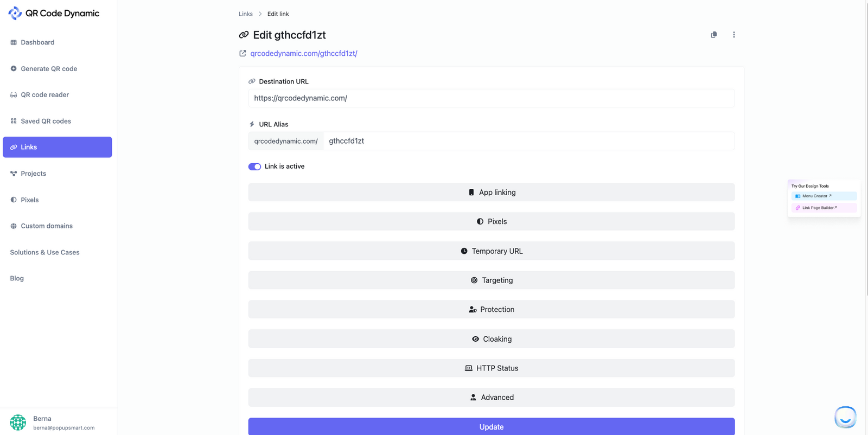Select the Pixels icon in the left sidebar
The image size is (868, 435).
13,200
